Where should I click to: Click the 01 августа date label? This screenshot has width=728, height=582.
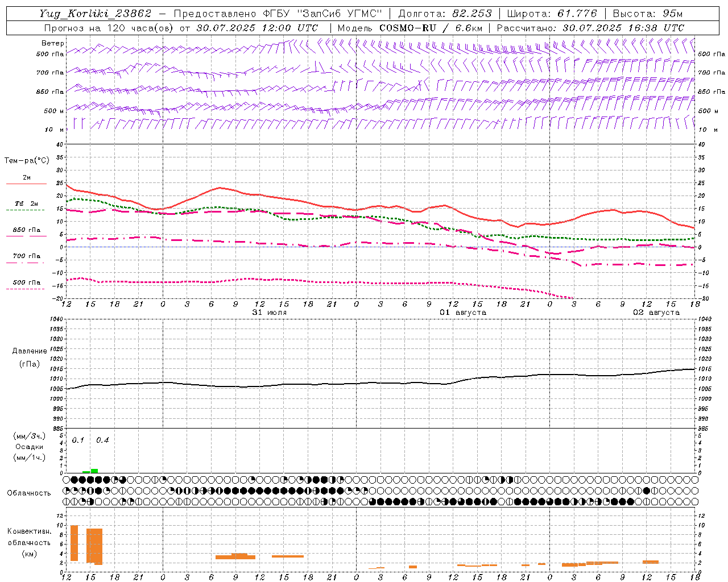pos(463,313)
